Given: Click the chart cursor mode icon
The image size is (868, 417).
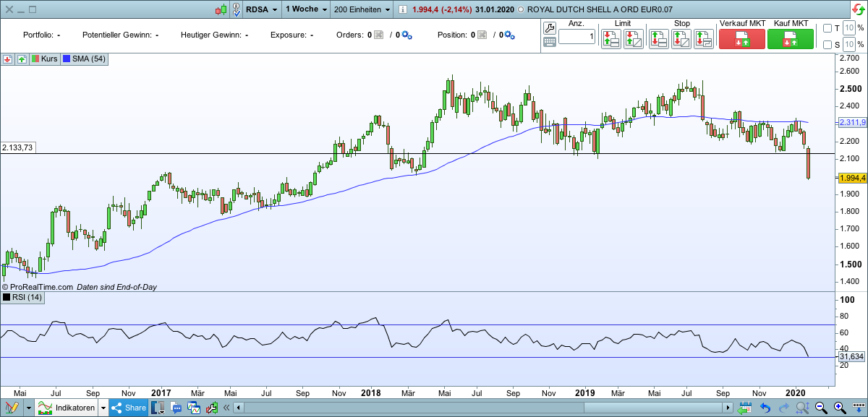Looking at the screenshot, I should point(158,408).
